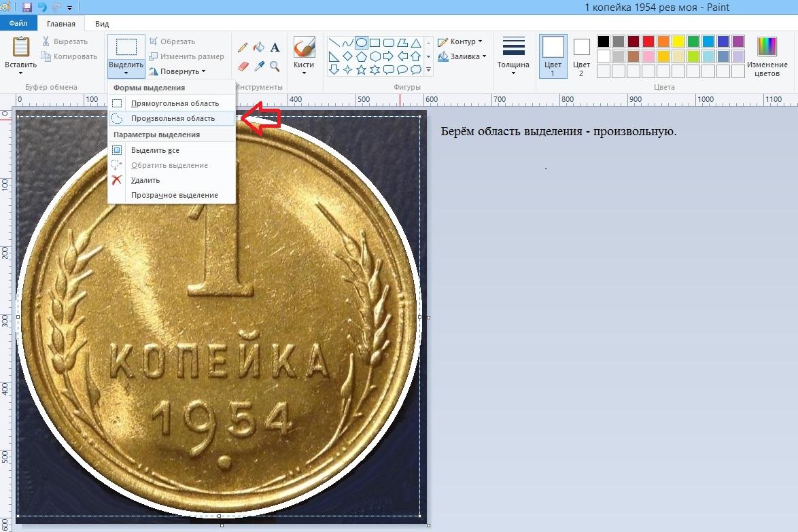Open the Файл menu tab
The image size is (798, 532).
click(18, 23)
